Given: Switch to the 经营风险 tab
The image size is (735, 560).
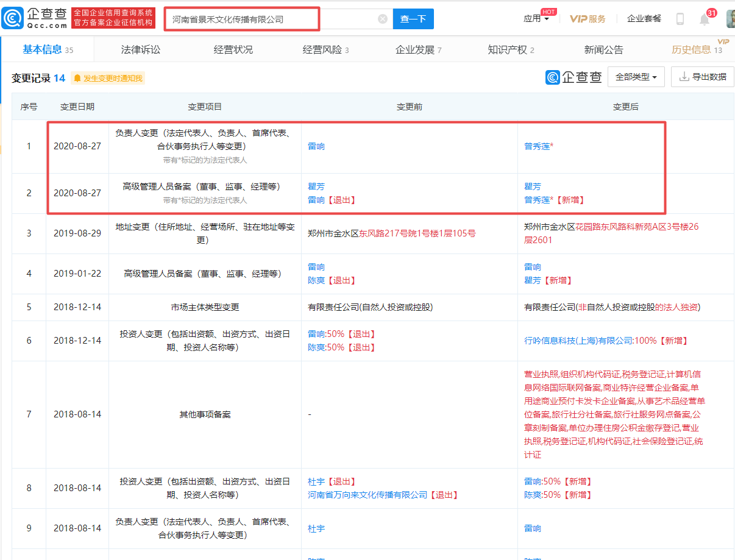Looking at the screenshot, I should tap(325, 50).
